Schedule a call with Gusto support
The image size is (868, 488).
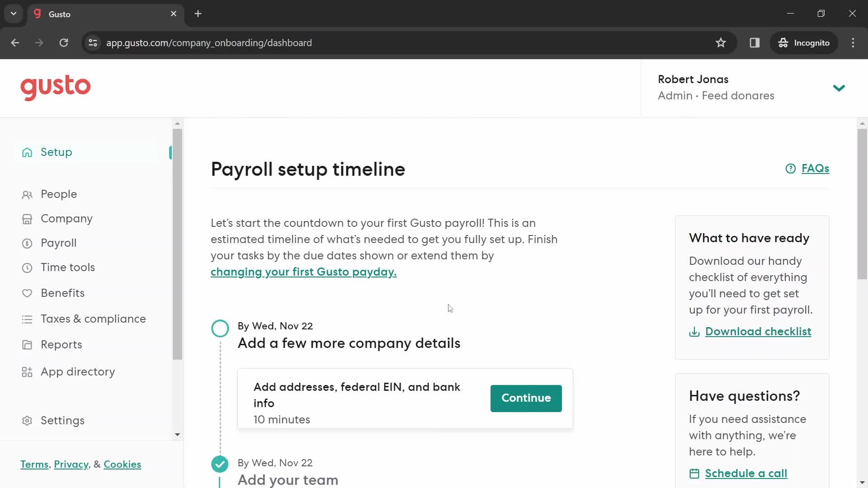click(x=746, y=473)
